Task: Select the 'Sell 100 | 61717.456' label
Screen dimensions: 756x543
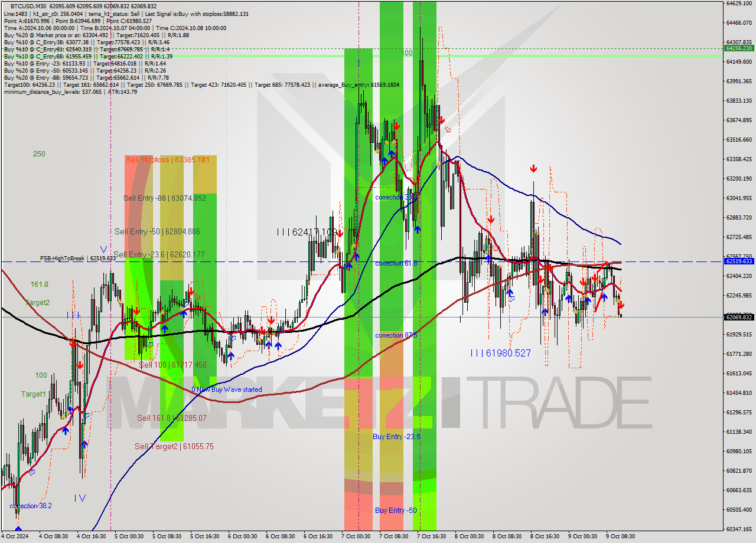Action: 172,365
